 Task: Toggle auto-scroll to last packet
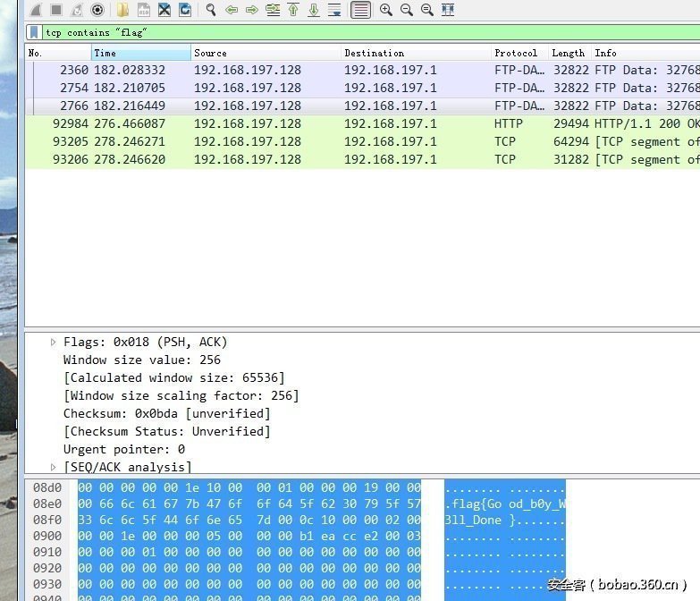[334, 10]
